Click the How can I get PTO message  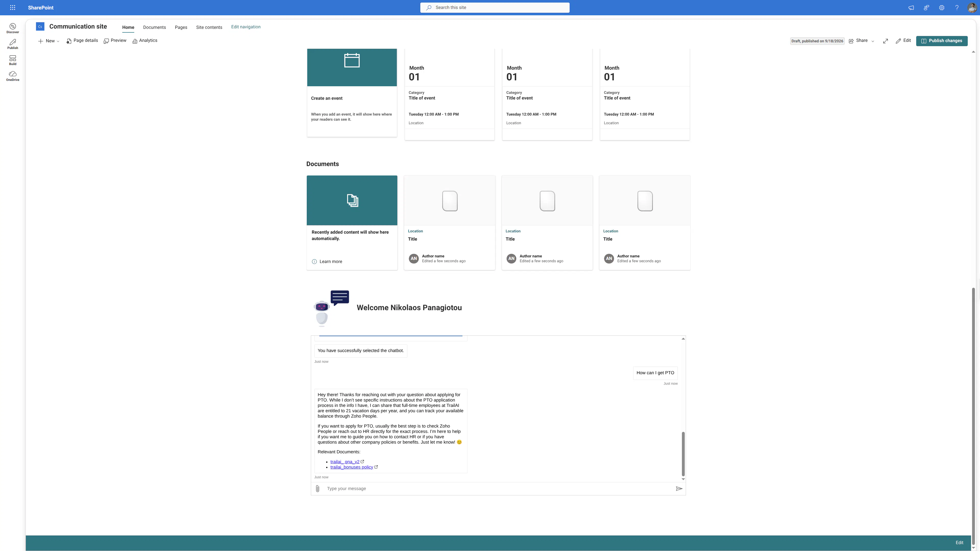(655, 373)
